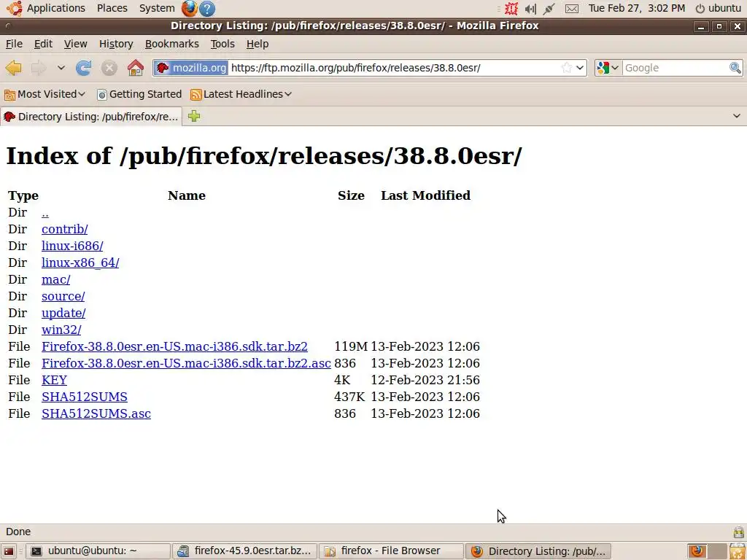Image resolution: width=747 pixels, height=560 pixels.
Task: Go back with the yellow back arrow
Action: [13, 68]
